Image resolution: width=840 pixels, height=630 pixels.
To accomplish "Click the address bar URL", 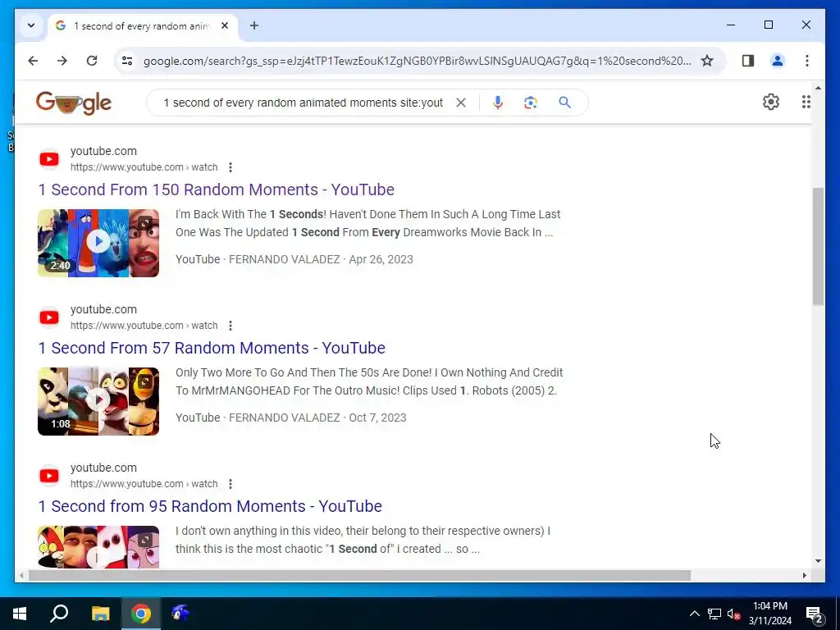I will pyautogui.click(x=417, y=61).
